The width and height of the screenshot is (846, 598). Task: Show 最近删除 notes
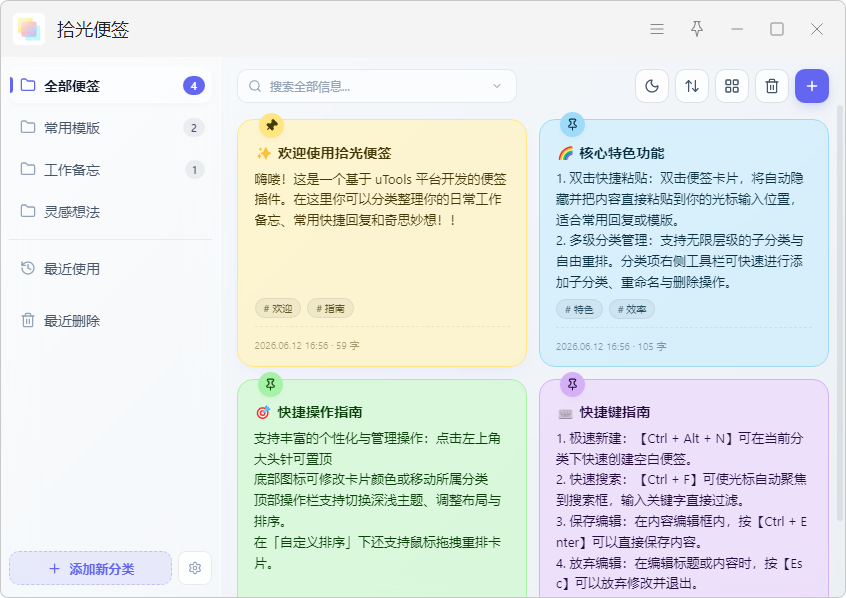point(111,321)
